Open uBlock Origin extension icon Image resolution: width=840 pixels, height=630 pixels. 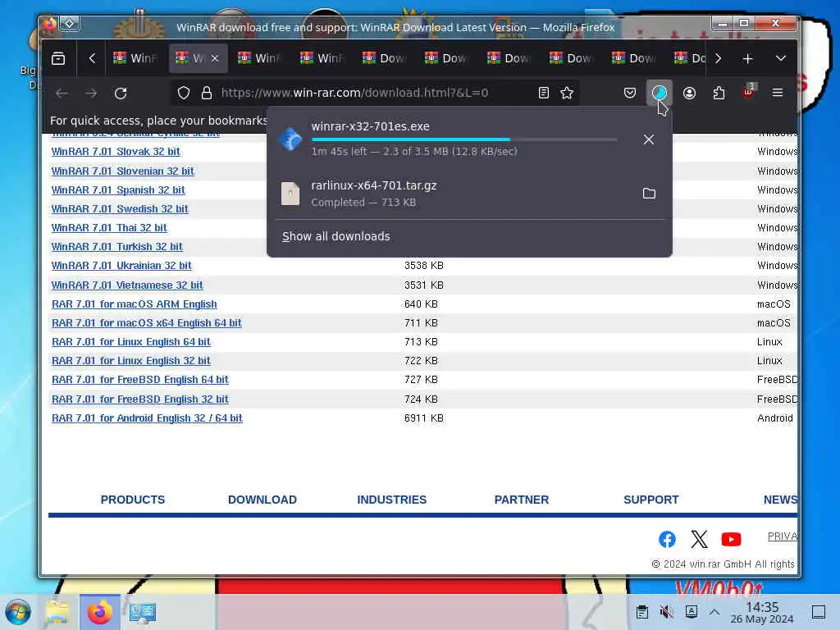tap(748, 92)
